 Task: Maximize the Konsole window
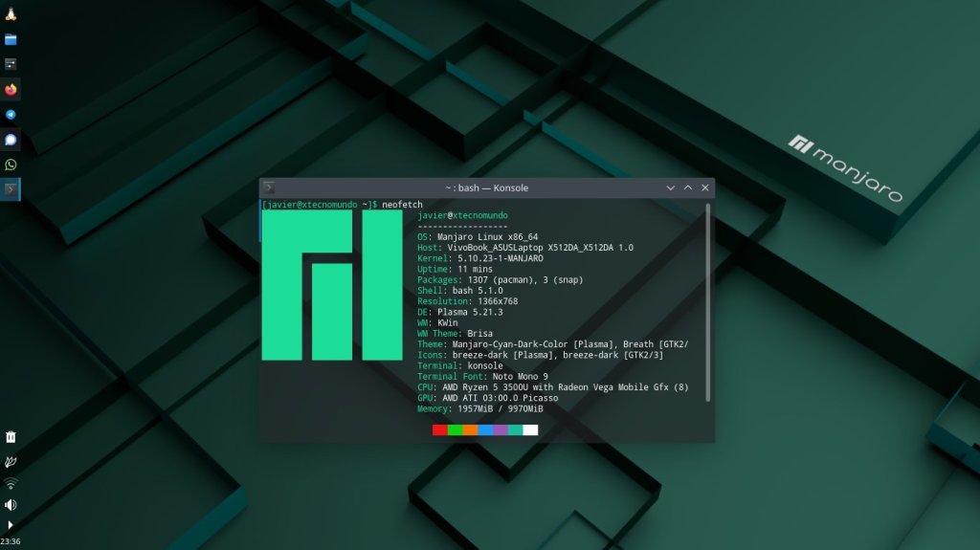pos(688,188)
